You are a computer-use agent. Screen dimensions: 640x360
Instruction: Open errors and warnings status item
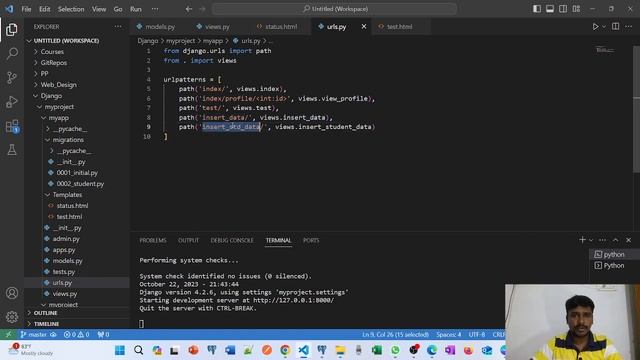pos(76,334)
